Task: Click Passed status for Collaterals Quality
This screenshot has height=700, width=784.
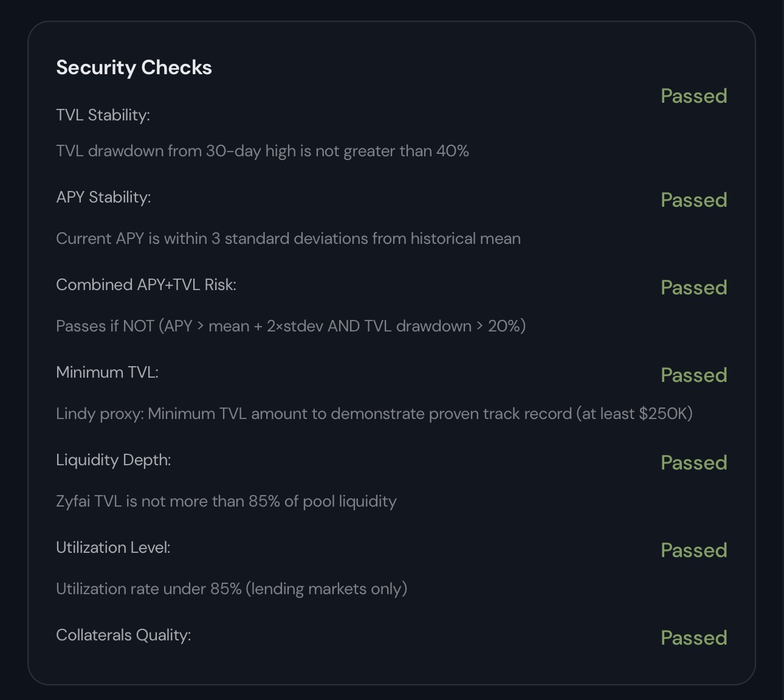Action: [x=693, y=638]
